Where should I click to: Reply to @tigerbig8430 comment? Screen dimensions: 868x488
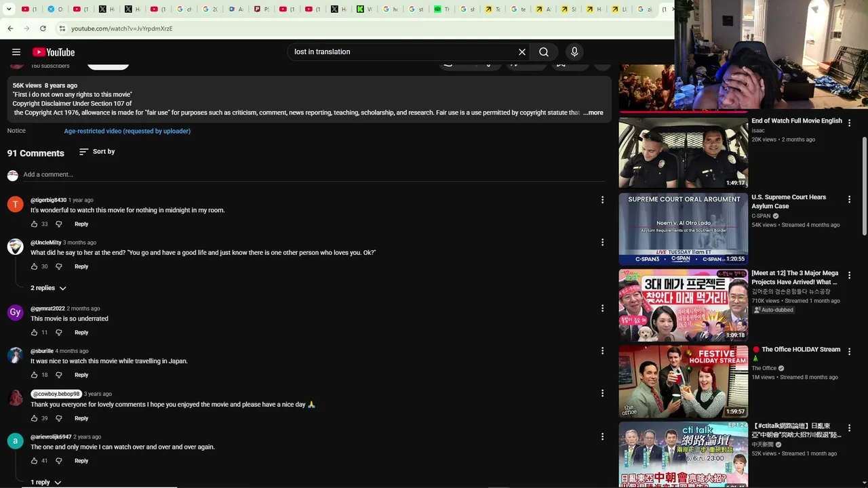click(81, 224)
